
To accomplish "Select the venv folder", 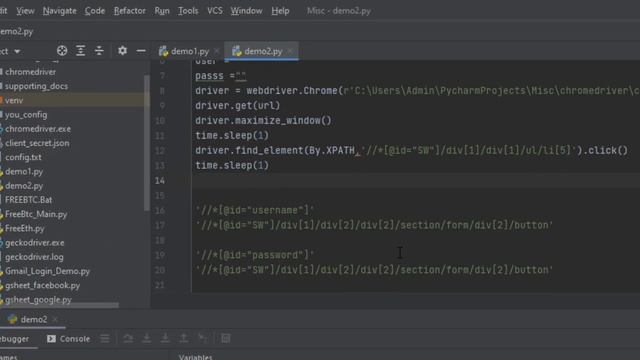I will 14,100.
